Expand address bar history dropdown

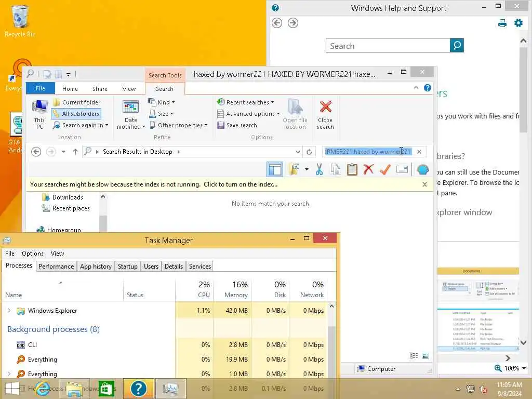click(298, 152)
